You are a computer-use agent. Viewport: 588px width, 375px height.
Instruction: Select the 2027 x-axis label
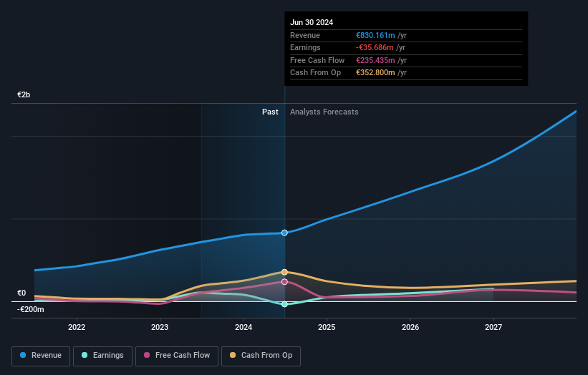pos(493,327)
